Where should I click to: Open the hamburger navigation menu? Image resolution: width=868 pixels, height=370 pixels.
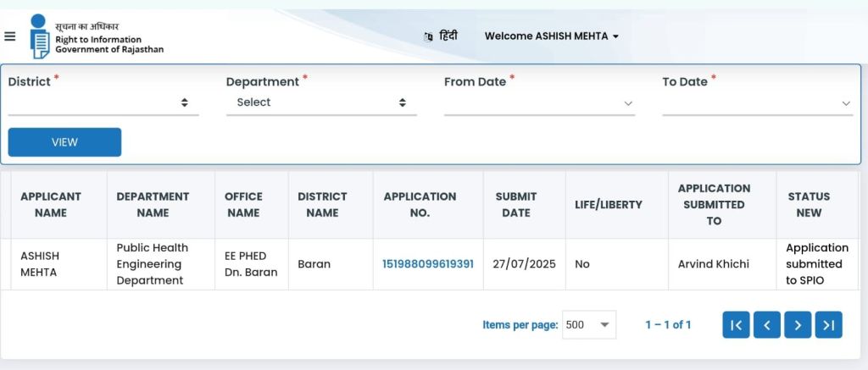(x=10, y=36)
